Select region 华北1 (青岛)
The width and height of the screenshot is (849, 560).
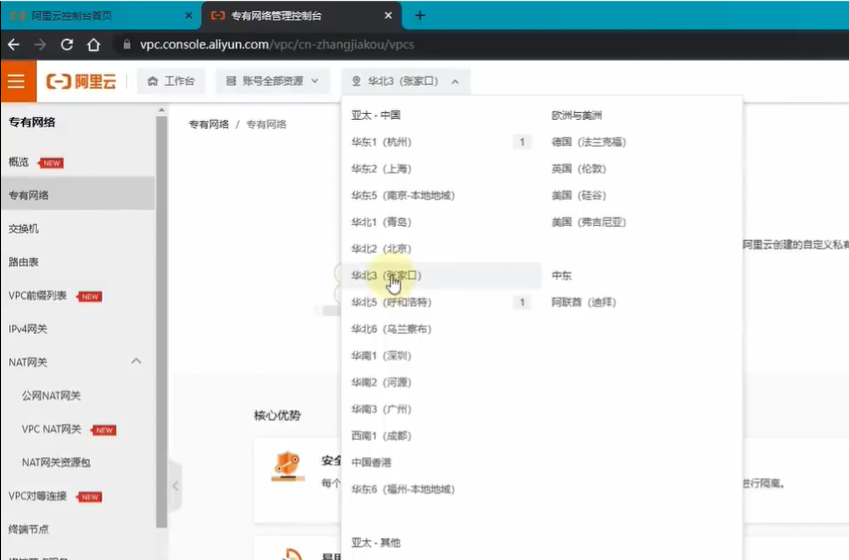pos(441,222)
